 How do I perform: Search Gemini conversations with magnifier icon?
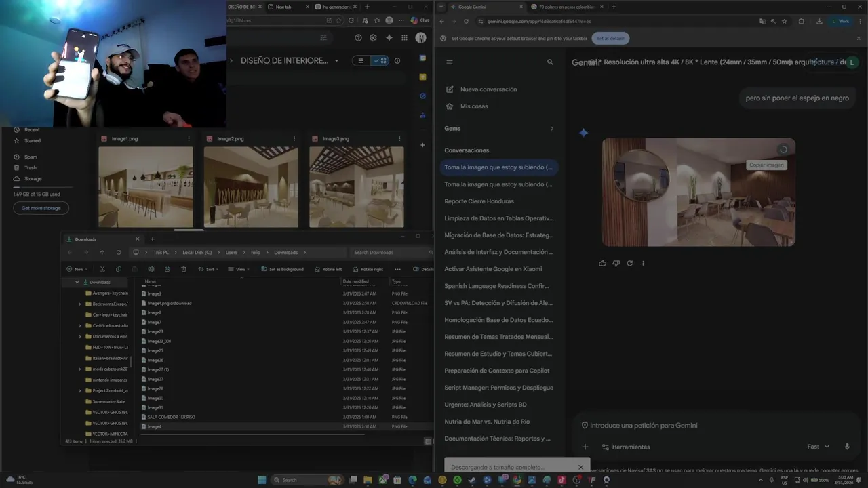tap(550, 62)
